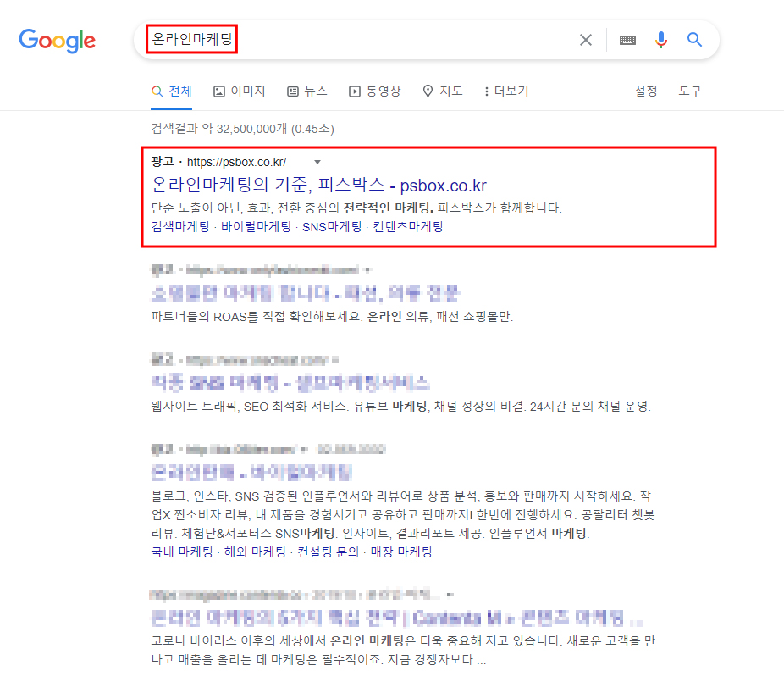Click the 매장 마케팅 sitelink
784x693 pixels.
401,552
